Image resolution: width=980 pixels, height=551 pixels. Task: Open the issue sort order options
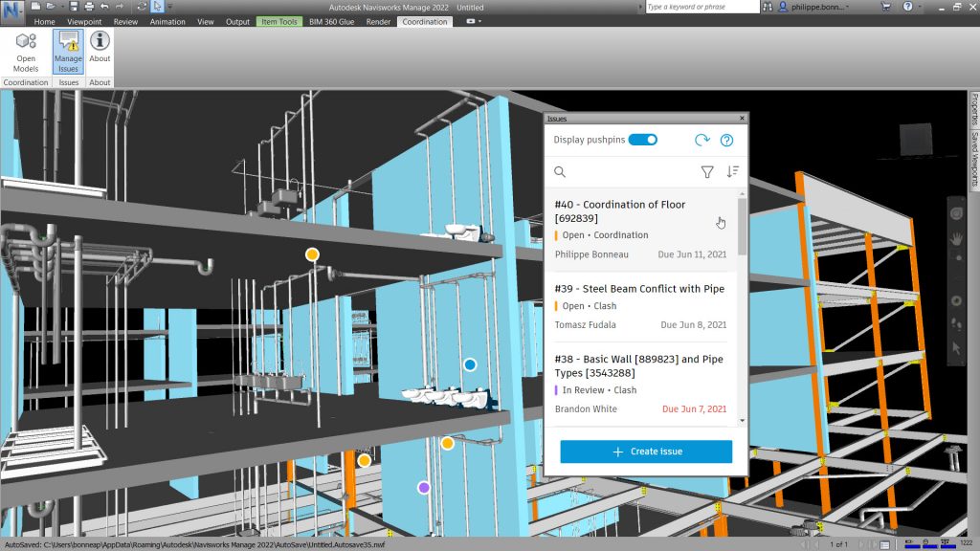click(x=732, y=172)
